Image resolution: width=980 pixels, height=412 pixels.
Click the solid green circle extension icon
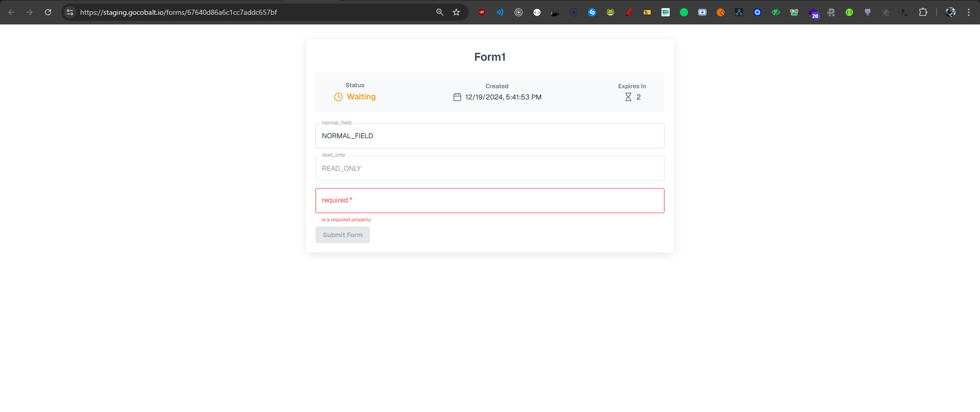tap(684, 12)
